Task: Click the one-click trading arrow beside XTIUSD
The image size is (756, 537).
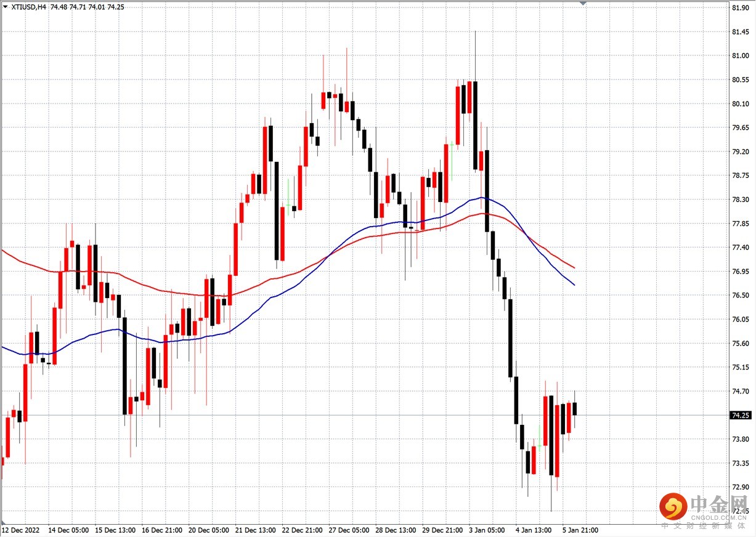Action: click(x=6, y=7)
